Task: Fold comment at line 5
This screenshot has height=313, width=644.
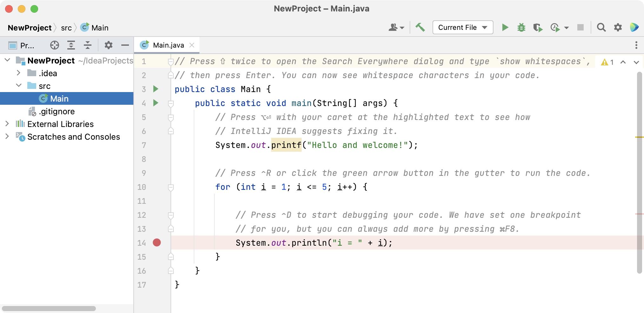Action: click(x=171, y=117)
